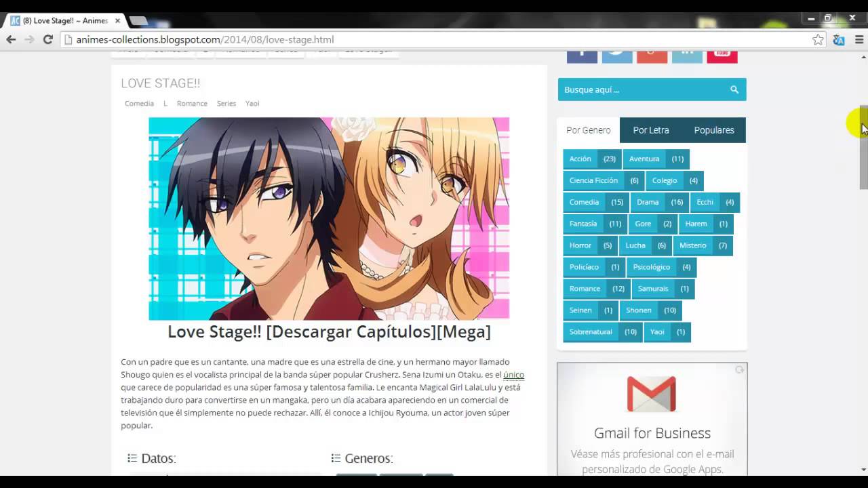Click the search magnifier icon

(x=734, y=89)
